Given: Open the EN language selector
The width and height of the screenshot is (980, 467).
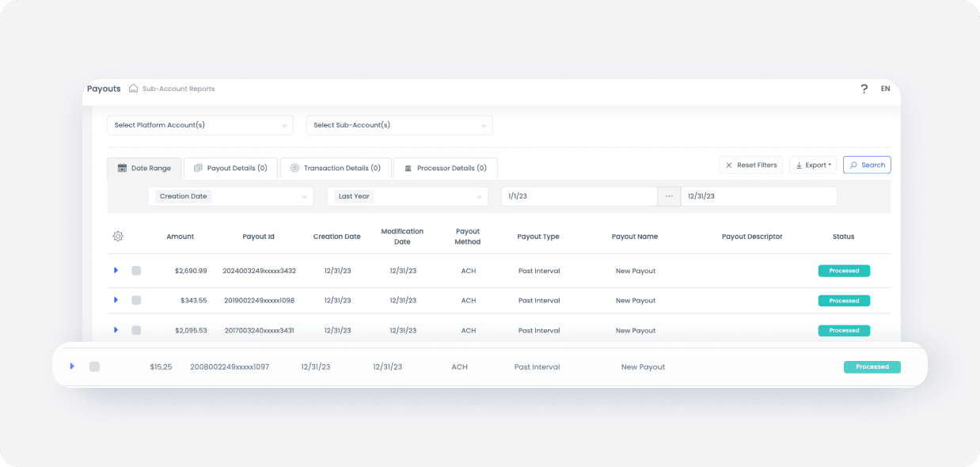Looking at the screenshot, I should click(x=885, y=89).
